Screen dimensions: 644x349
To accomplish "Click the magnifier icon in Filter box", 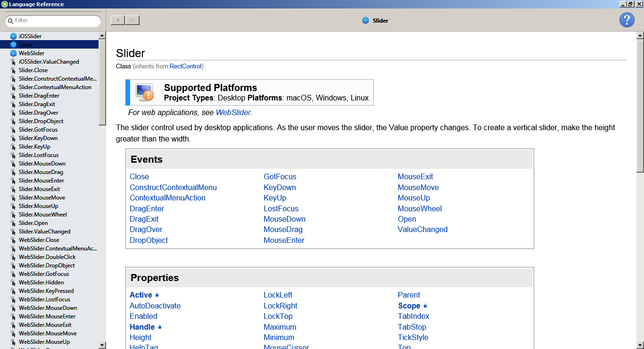I will tap(10, 21).
